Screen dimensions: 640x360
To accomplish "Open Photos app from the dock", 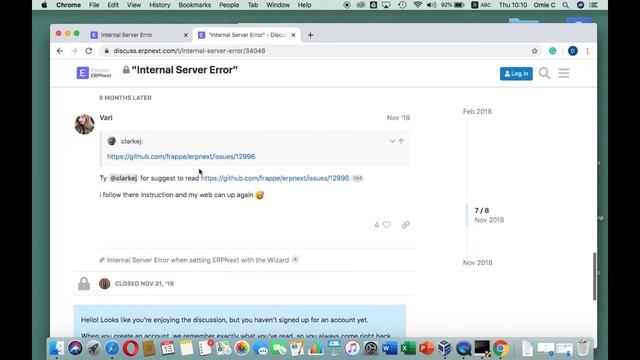I will (x=242, y=348).
